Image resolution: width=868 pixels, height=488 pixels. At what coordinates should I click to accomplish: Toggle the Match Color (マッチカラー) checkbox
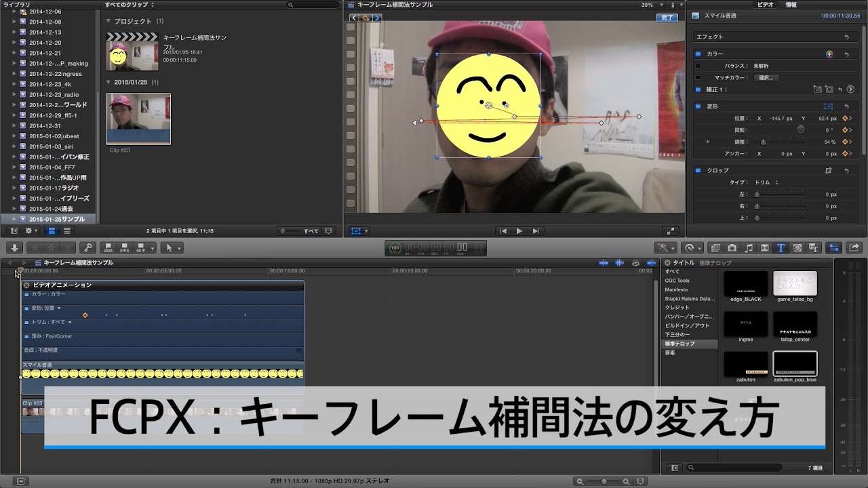pyautogui.click(x=698, y=78)
